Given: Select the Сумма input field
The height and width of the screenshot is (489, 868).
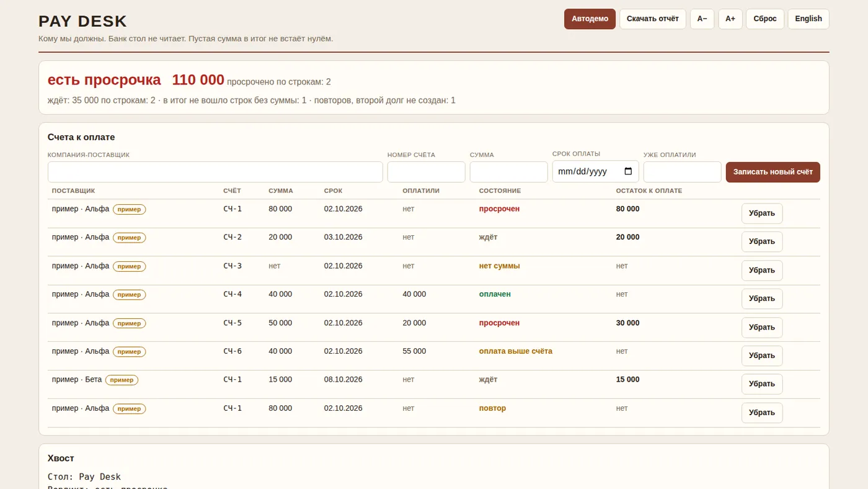Looking at the screenshot, I should pos(508,172).
